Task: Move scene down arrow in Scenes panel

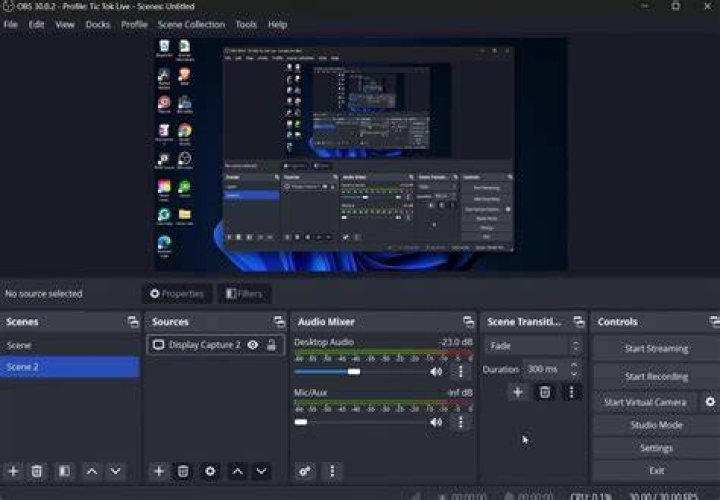Action: (x=115, y=471)
